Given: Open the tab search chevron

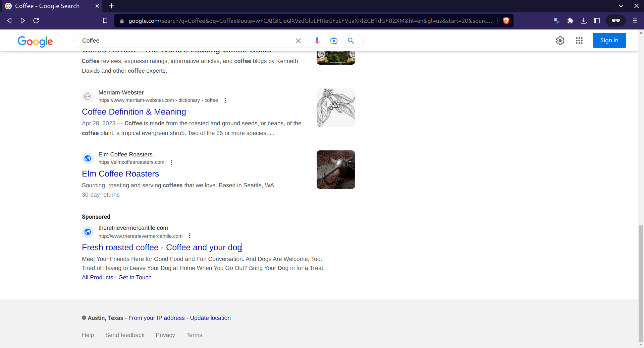Looking at the screenshot, I should 621,6.
